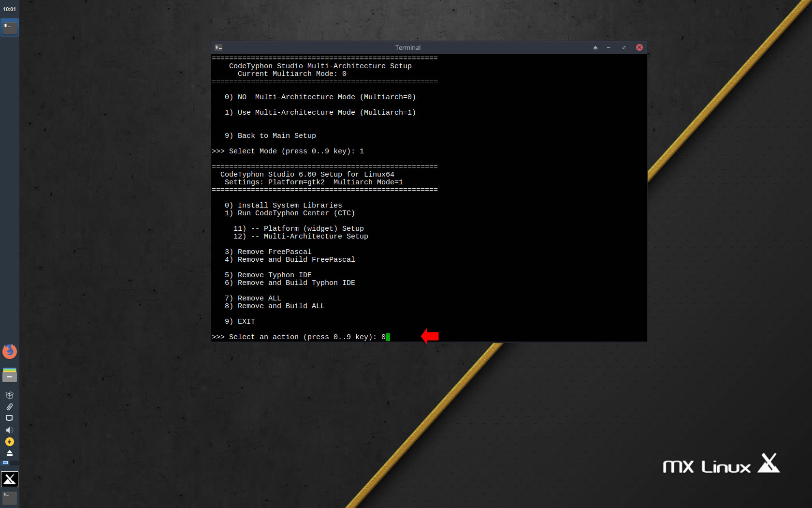Click the Terminal title bar text

(x=408, y=47)
